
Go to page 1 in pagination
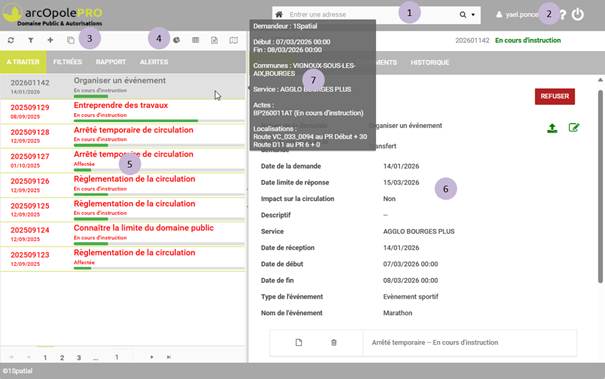point(45,358)
